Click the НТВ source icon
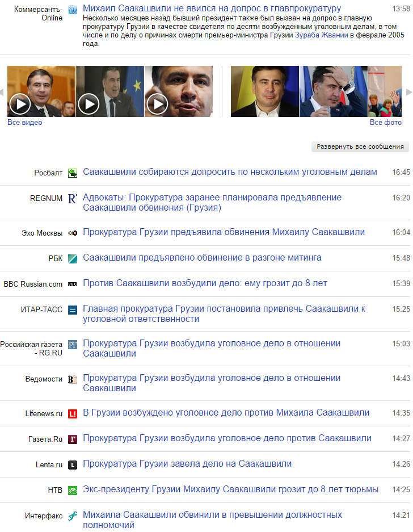Screen dimensions: 413x532 (73, 491)
